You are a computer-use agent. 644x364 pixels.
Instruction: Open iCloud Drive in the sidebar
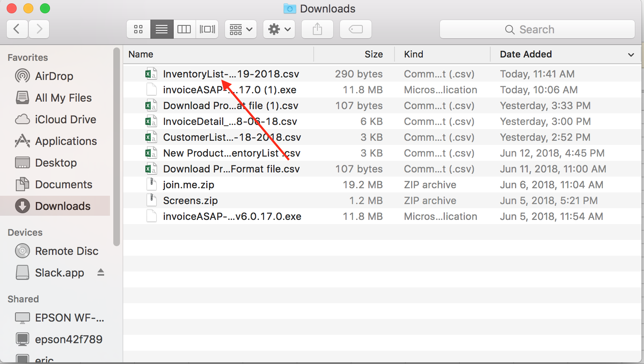point(65,120)
